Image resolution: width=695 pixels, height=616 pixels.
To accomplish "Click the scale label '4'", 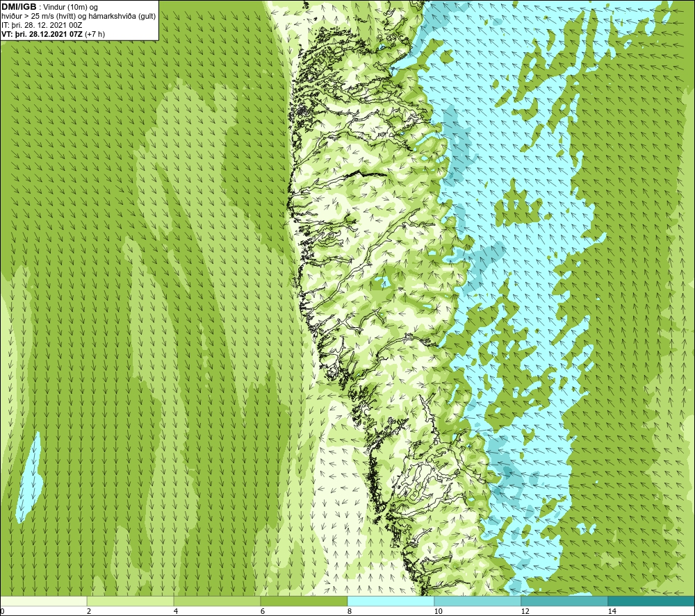I will click(x=176, y=611).
